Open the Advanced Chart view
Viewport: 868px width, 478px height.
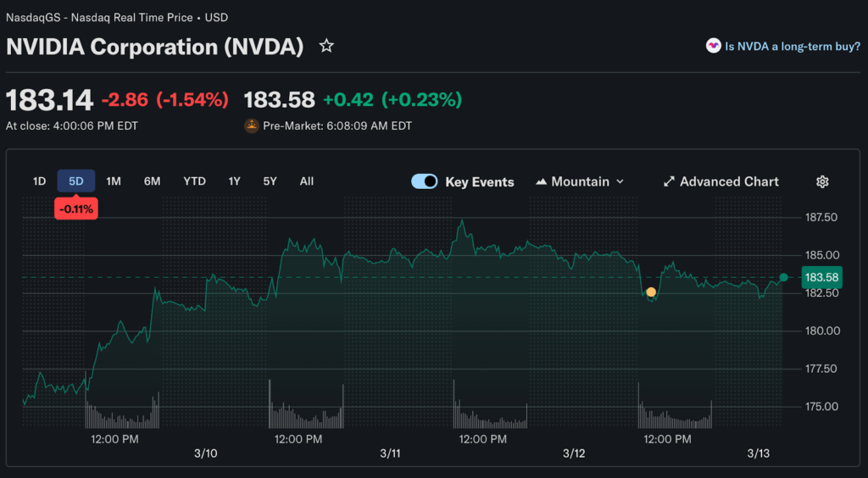(x=729, y=181)
